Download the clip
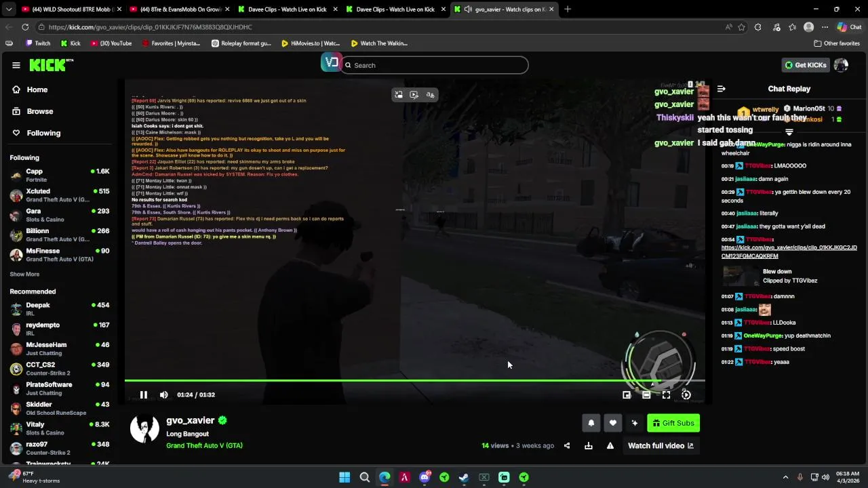868x488 pixels. click(x=589, y=445)
